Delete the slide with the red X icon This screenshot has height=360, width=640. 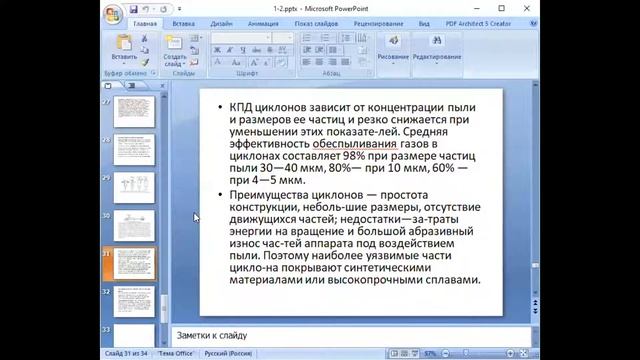coord(195,62)
